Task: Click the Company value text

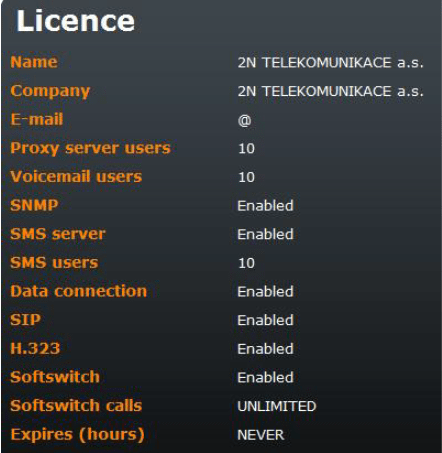Action: (x=330, y=91)
